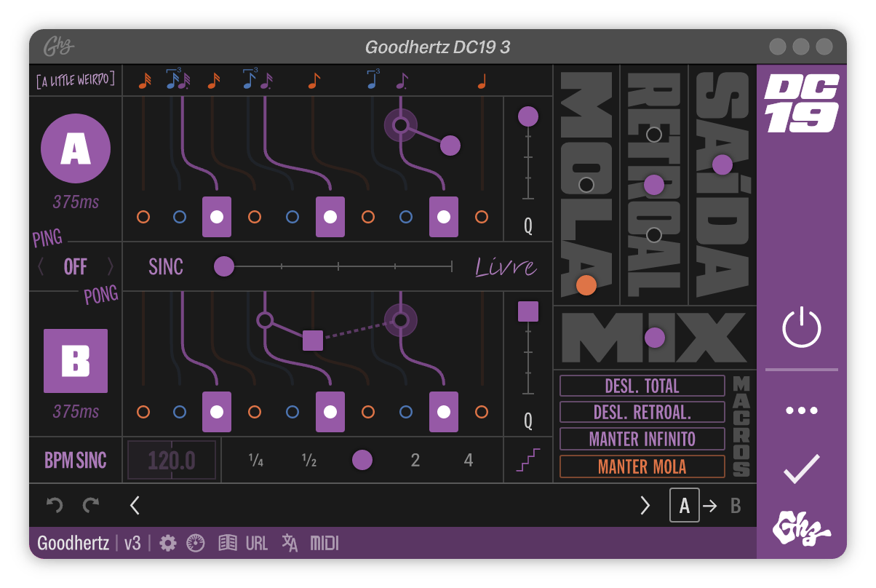Toggle BPM SINC button
The height and width of the screenshot is (588, 876).
pyautogui.click(x=76, y=461)
